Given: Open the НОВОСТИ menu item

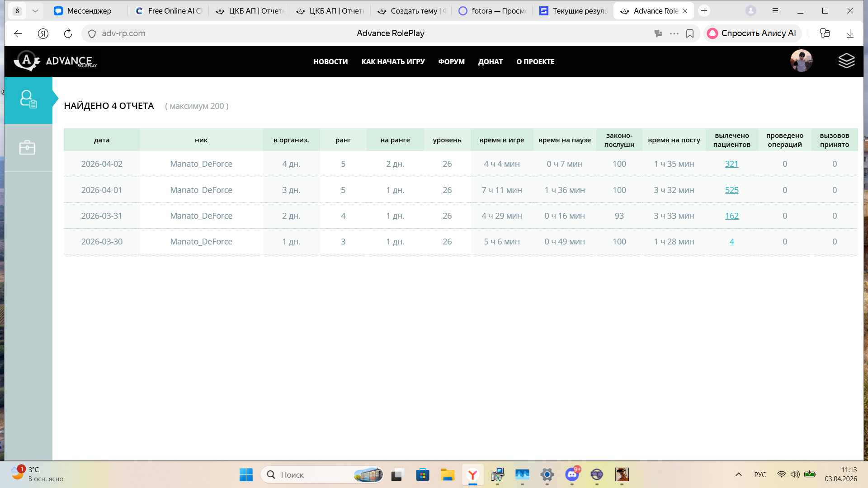Looking at the screenshot, I should [x=330, y=62].
